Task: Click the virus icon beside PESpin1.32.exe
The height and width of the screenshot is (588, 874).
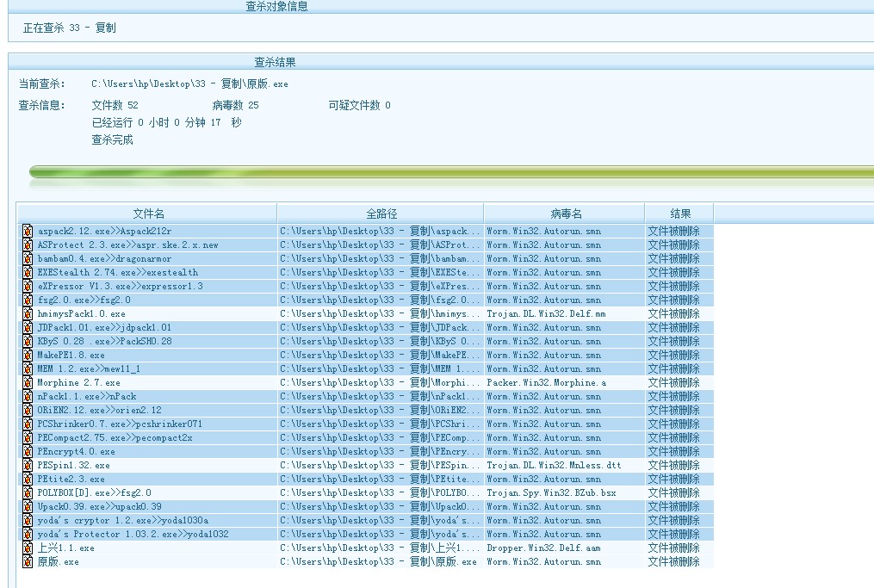Action: click(x=28, y=465)
